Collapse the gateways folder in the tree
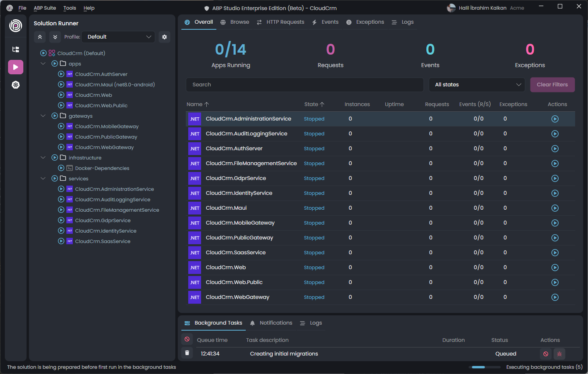Screen dimensions: 588x374 (43, 116)
